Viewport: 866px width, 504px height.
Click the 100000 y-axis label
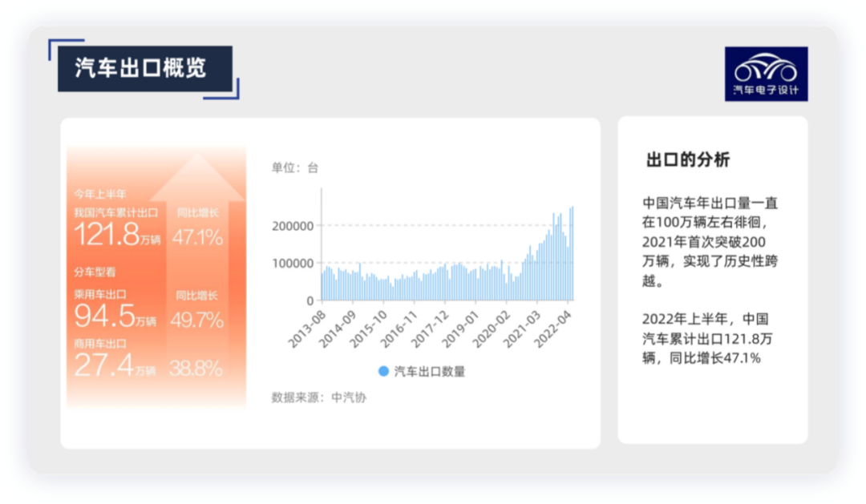[293, 264]
